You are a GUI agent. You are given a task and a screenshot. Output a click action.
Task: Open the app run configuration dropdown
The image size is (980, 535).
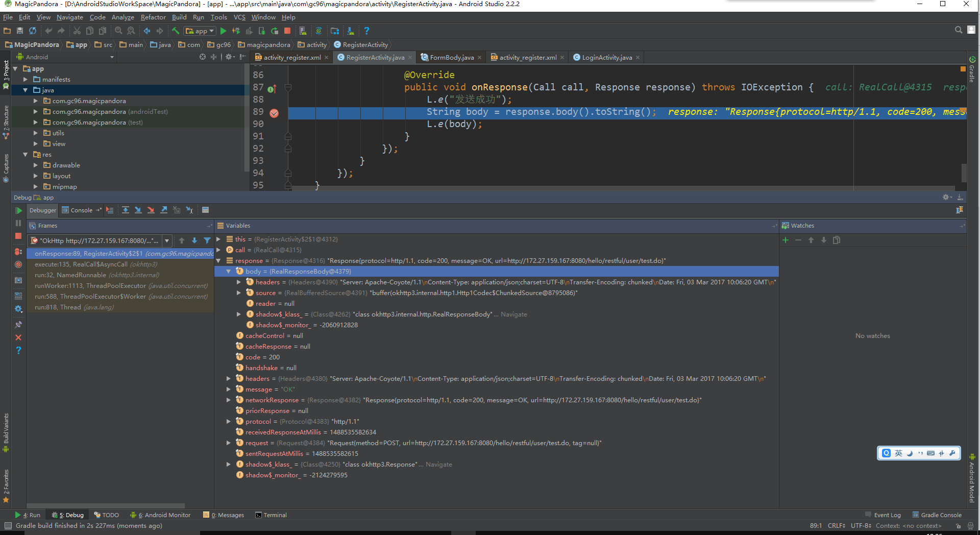[200, 31]
